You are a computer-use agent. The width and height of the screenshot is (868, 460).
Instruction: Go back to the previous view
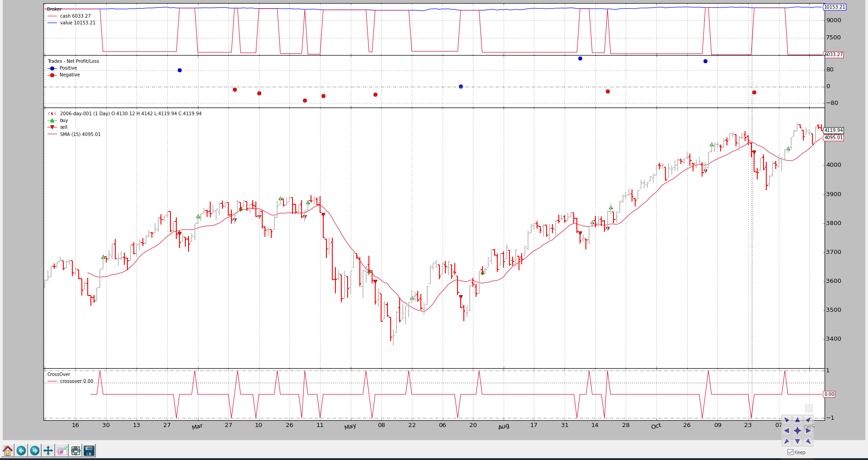tap(21, 451)
